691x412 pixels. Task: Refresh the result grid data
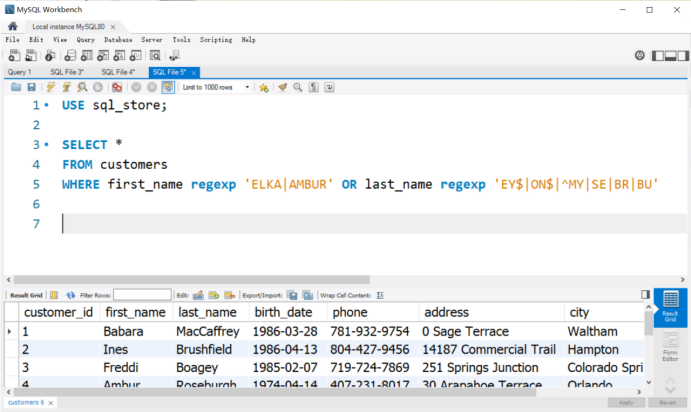pos(71,295)
